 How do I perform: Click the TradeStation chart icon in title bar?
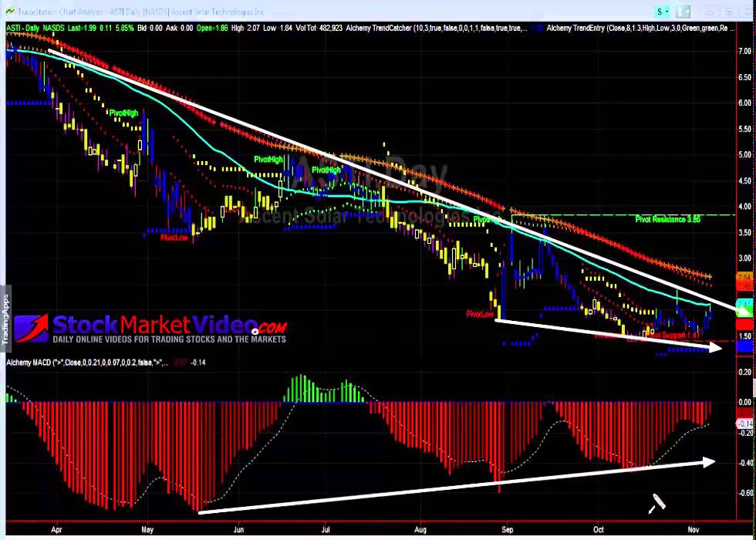[x=9, y=12]
